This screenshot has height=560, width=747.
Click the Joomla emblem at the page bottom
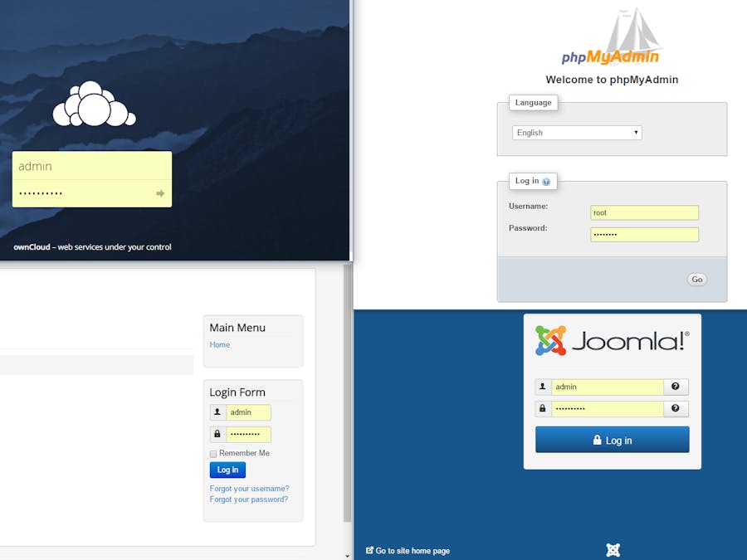[613, 550]
